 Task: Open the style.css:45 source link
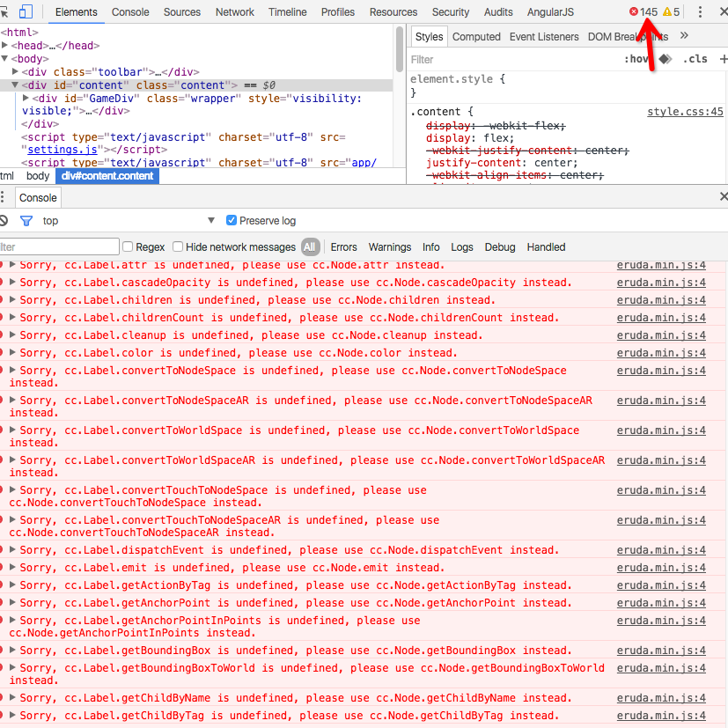click(685, 112)
